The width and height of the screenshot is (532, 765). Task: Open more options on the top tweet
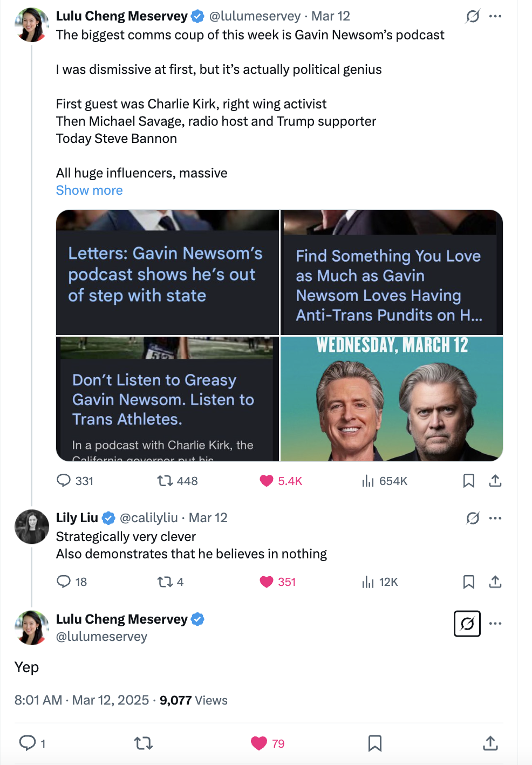[x=495, y=17]
